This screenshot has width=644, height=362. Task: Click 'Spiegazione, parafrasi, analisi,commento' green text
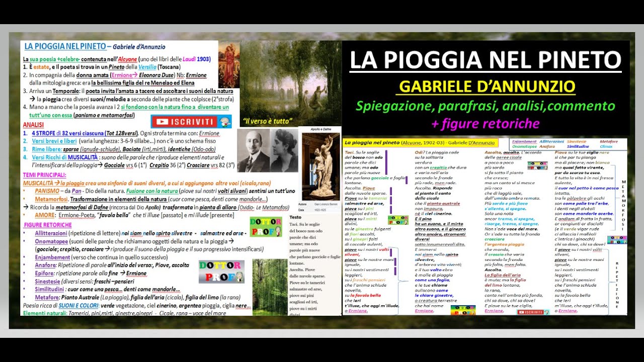click(x=486, y=106)
